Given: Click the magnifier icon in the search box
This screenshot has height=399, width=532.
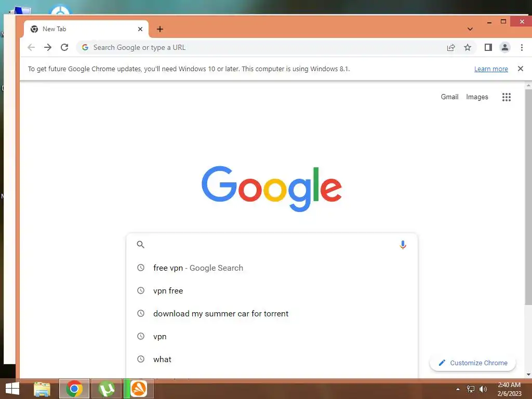Looking at the screenshot, I should 140,244.
